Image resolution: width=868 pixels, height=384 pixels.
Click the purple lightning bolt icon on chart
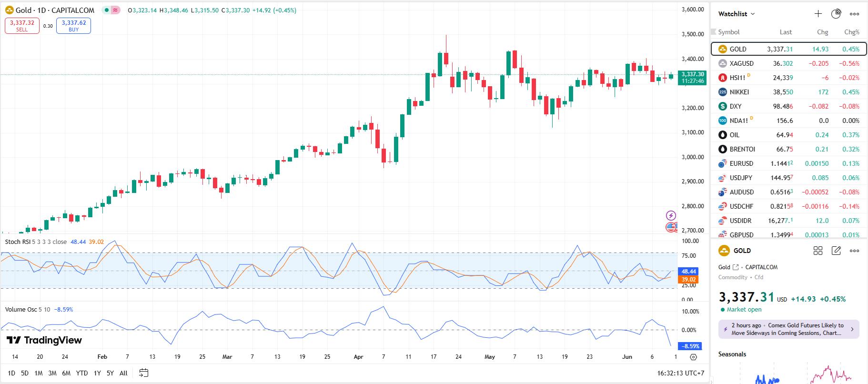671,215
